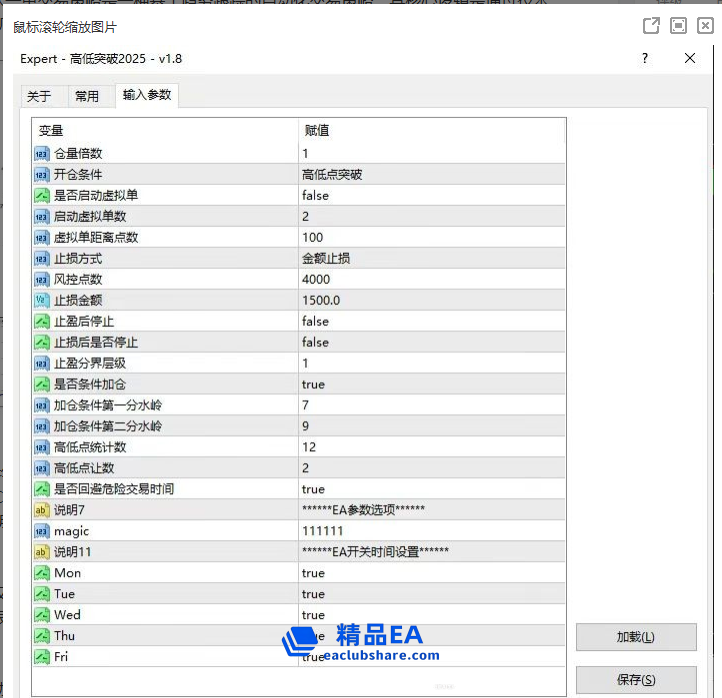Image resolution: width=722 pixels, height=698 pixels.
Task: Click the fullscreen image viewer icon
Action: click(x=678, y=26)
